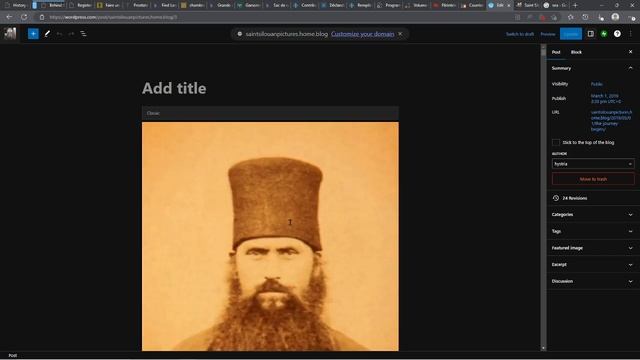
Task: Select the Tools pencil icon
Action: (47, 34)
